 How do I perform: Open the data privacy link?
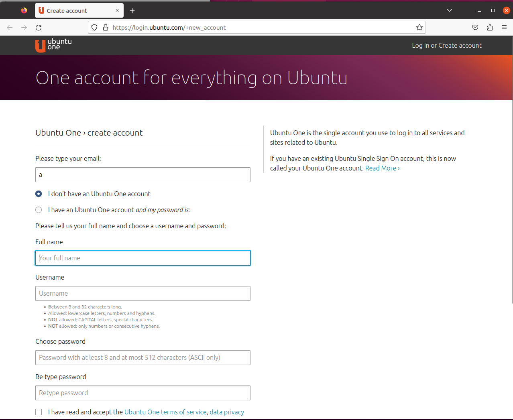[227, 412]
